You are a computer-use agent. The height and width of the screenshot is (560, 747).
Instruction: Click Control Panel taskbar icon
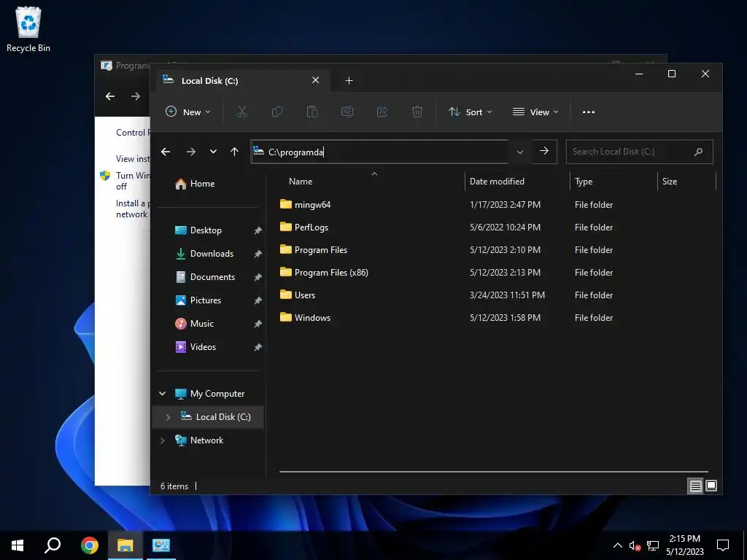pos(161,545)
